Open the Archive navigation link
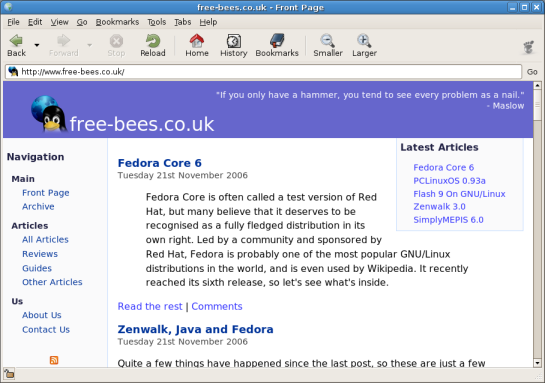The width and height of the screenshot is (545, 383). pos(38,206)
